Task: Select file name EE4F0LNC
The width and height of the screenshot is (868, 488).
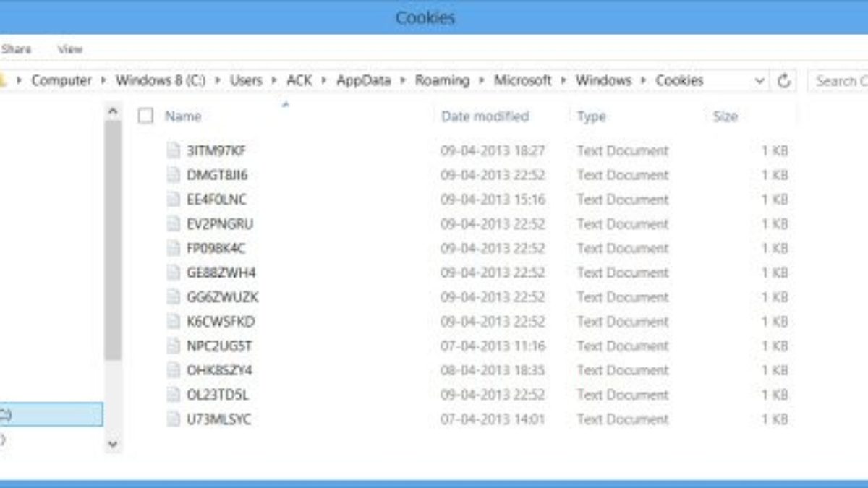Action: [216, 200]
